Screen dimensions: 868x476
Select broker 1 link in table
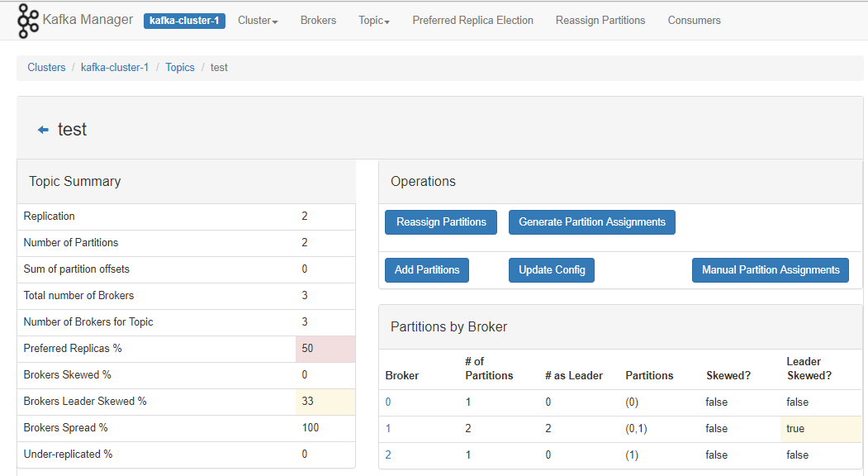coord(388,429)
